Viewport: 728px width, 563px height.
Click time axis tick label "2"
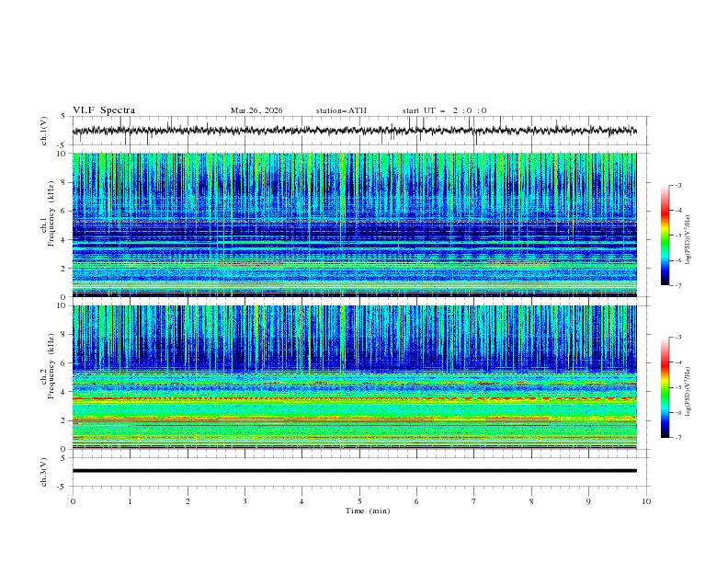click(188, 501)
